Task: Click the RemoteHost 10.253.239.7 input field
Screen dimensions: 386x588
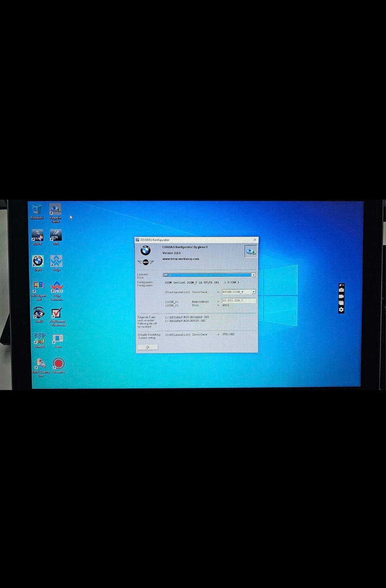Action: click(x=239, y=300)
